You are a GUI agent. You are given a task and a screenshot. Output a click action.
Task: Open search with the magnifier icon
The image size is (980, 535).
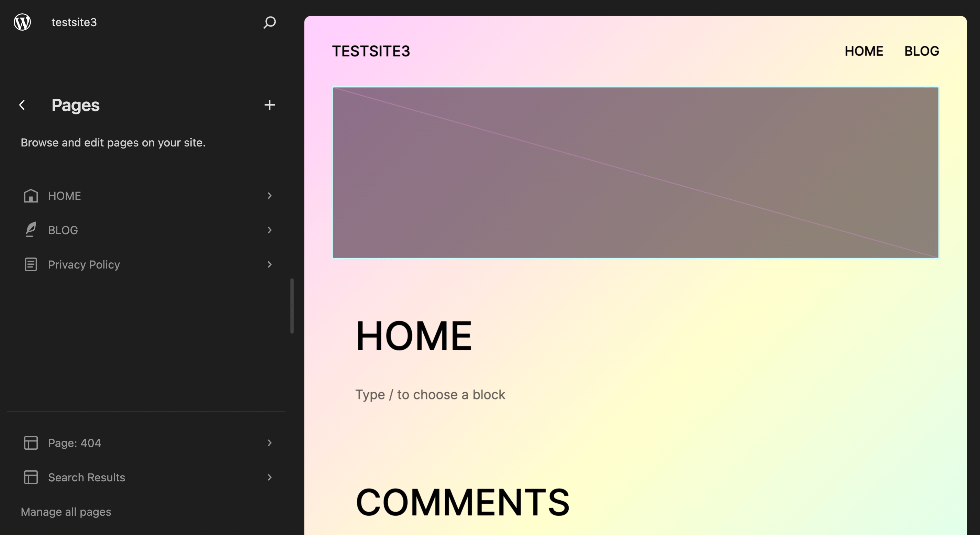click(269, 22)
